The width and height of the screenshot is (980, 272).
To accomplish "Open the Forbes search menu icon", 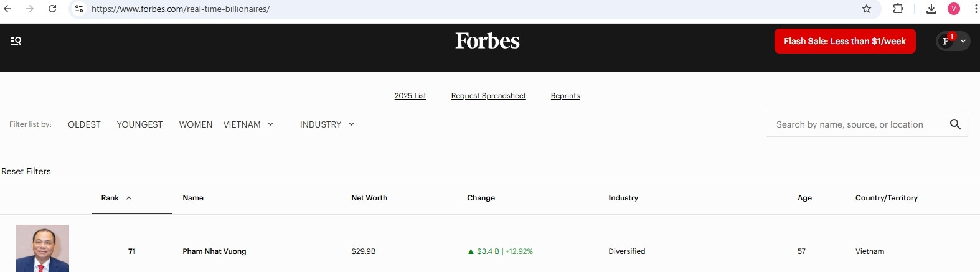I will [x=16, y=41].
